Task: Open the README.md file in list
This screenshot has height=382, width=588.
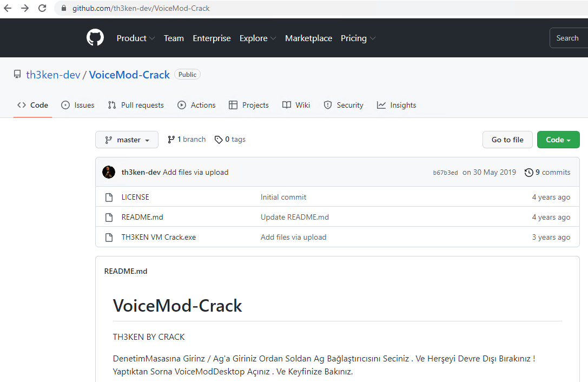Action: click(x=142, y=217)
